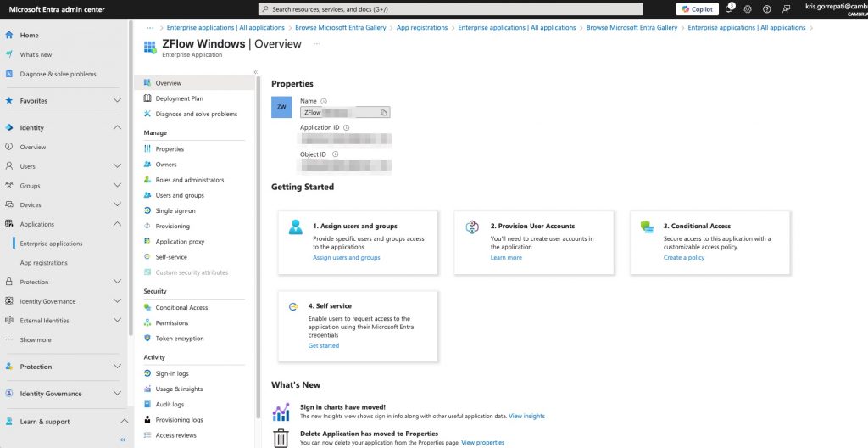The width and height of the screenshot is (868, 448).
Task: Click the help question mark icon
Action: tap(766, 9)
